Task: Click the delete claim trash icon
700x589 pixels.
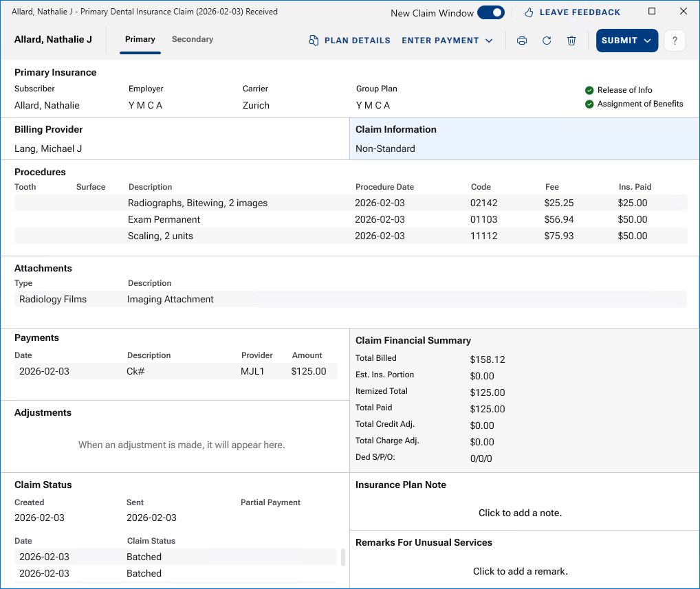Action: (571, 41)
